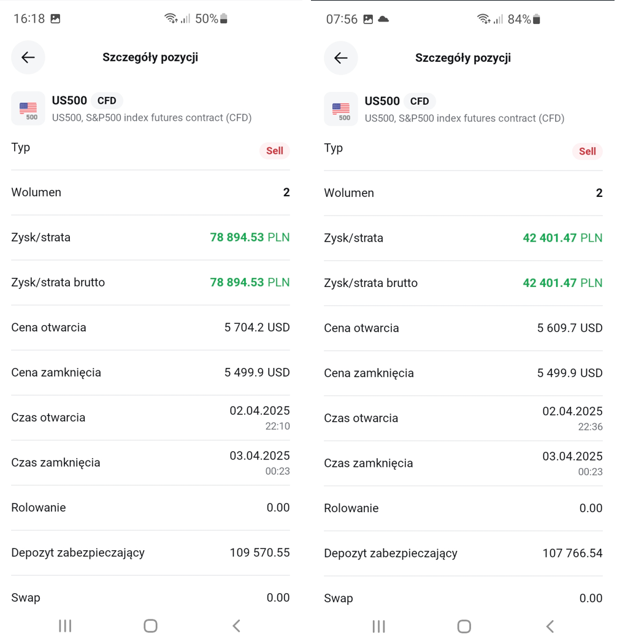Viewport: 644px width, 644px height.
Task: Tap home button on left phone navbar
Action: tap(150, 626)
